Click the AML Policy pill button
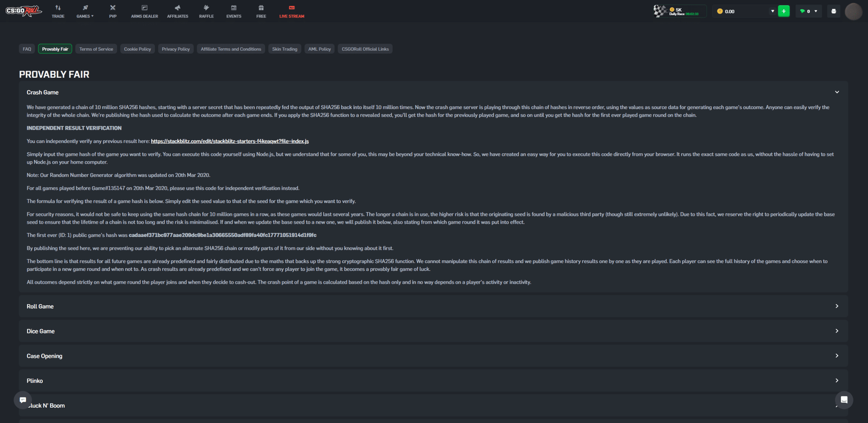 click(x=319, y=48)
